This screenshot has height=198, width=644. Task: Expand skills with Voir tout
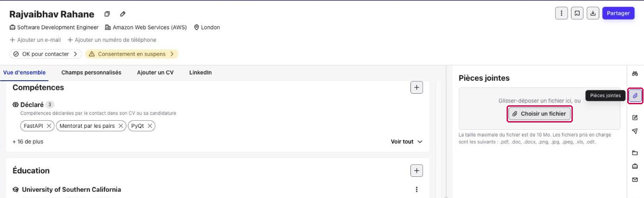407,142
